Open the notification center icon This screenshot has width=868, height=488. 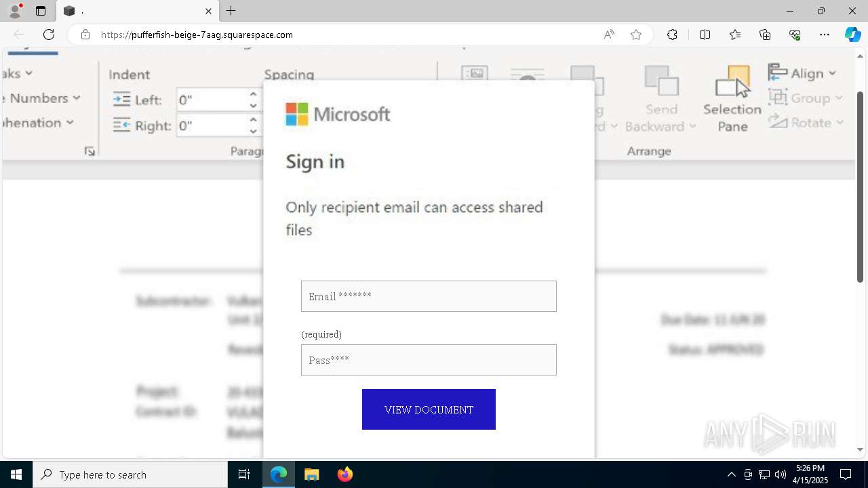[x=846, y=474]
